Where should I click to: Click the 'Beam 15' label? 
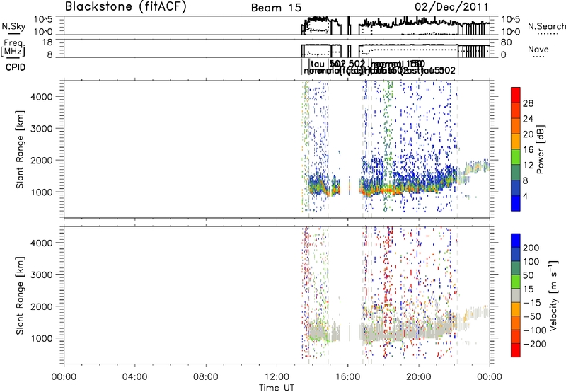[276, 8]
